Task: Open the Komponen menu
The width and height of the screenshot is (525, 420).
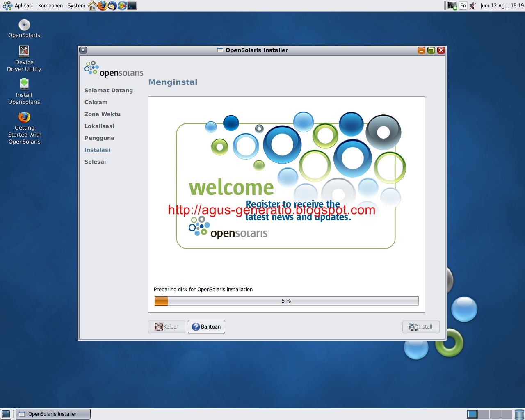Action: tap(50, 6)
